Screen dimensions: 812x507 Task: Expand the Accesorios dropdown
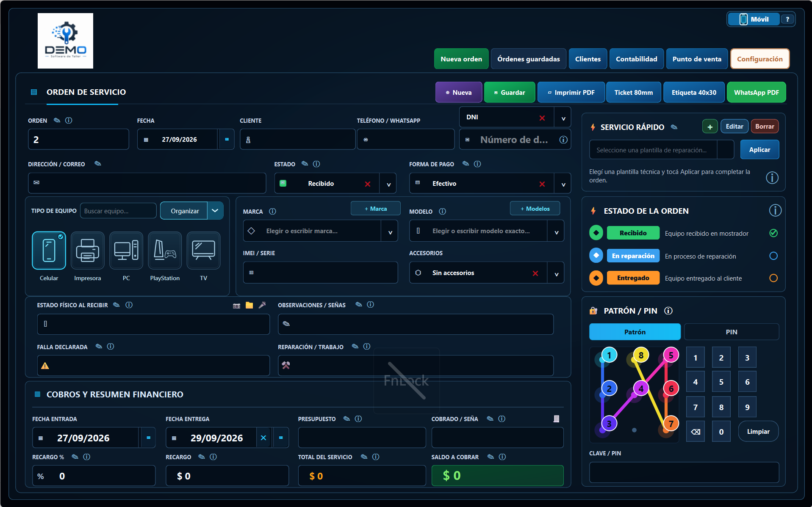click(557, 273)
